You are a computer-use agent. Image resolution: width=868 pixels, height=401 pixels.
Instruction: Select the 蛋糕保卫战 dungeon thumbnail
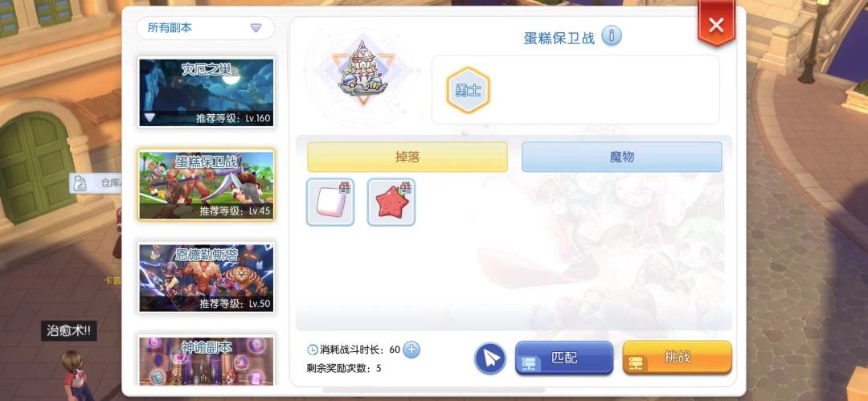[x=206, y=185]
